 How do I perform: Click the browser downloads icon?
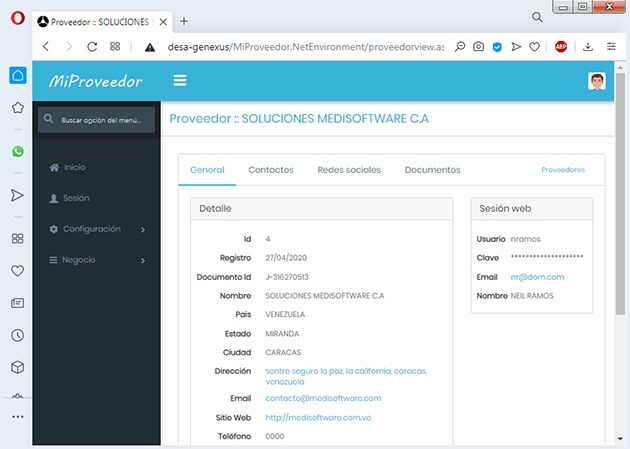click(588, 46)
